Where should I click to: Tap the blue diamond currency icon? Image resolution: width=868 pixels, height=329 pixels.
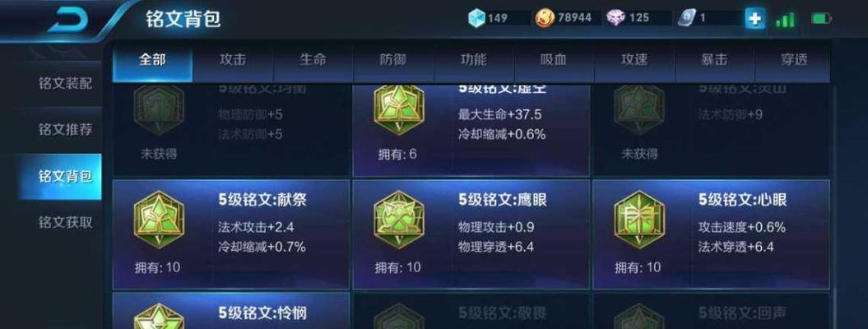(x=476, y=18)
